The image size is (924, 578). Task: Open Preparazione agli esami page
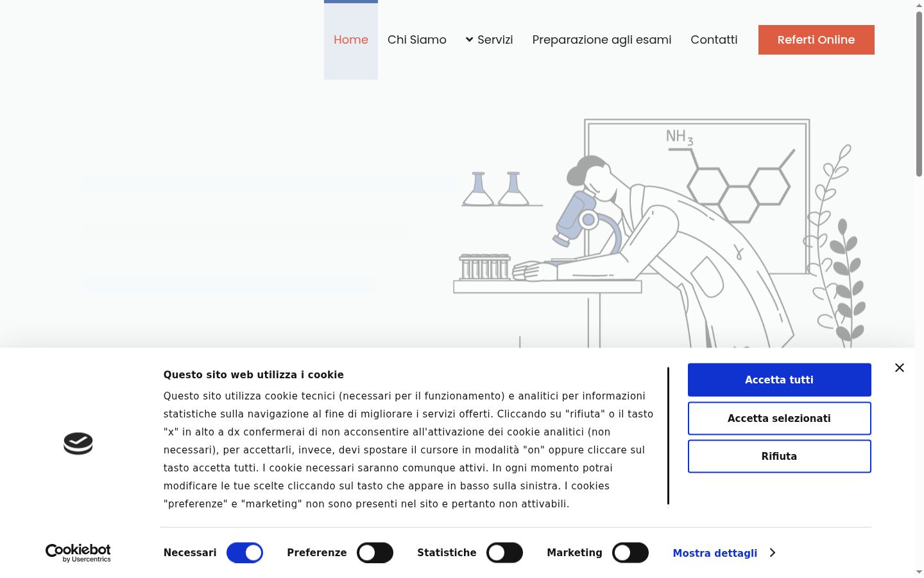pos(602,40)
